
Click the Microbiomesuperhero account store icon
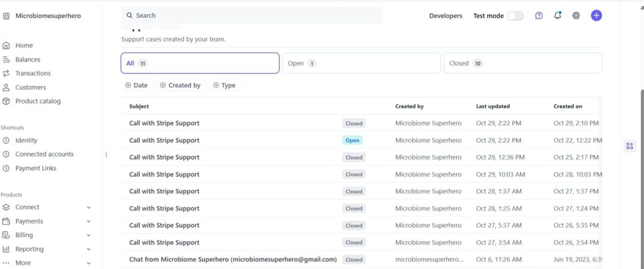pos(6,16)
